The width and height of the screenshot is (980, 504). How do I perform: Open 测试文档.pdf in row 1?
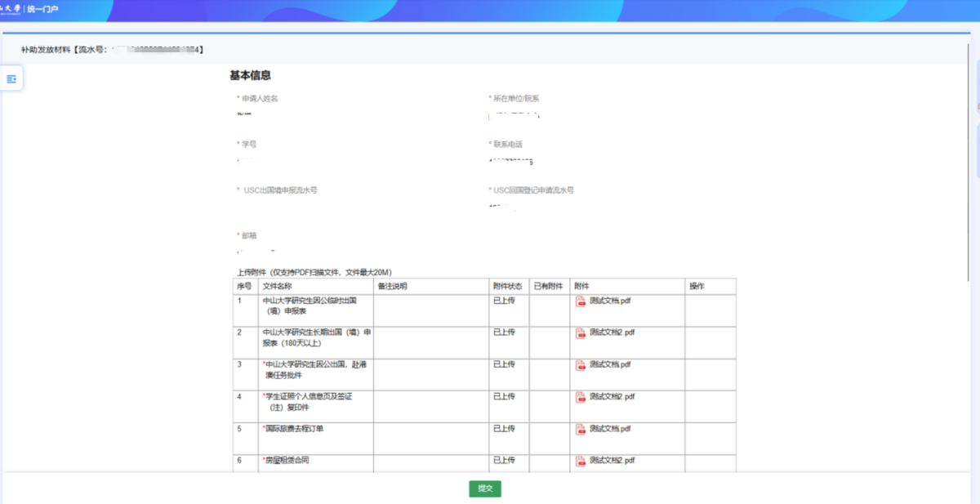click(609, 301)
